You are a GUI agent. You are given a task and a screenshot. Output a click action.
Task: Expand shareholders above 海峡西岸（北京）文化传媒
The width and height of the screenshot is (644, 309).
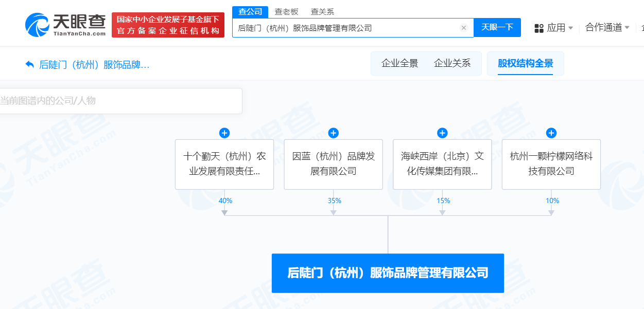pyautogui.click(x=442, y=133)
